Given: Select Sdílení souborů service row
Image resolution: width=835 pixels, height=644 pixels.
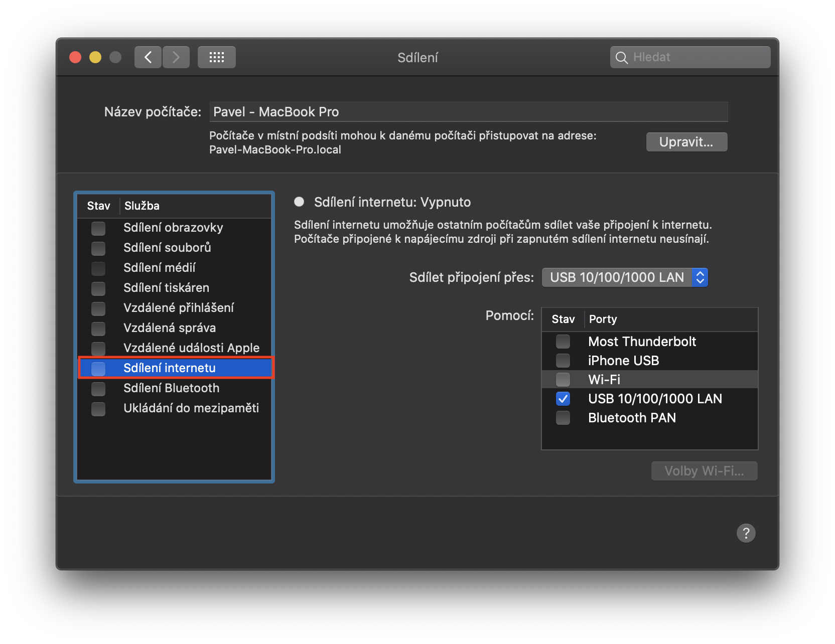Looking at the screenshot, I should (167, 248).
